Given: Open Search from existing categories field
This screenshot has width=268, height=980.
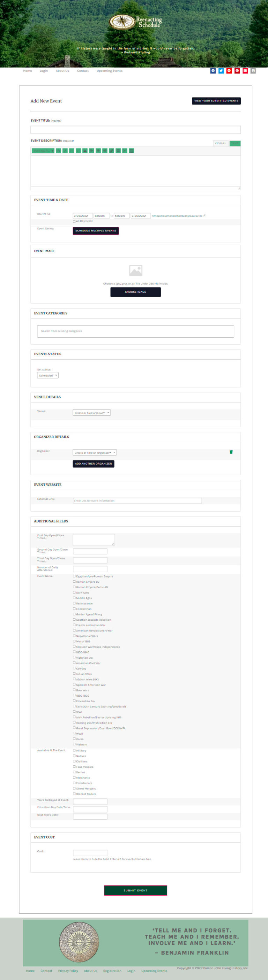Looking at the screenshot, I should pyautogui.click(x=135, y=331).
